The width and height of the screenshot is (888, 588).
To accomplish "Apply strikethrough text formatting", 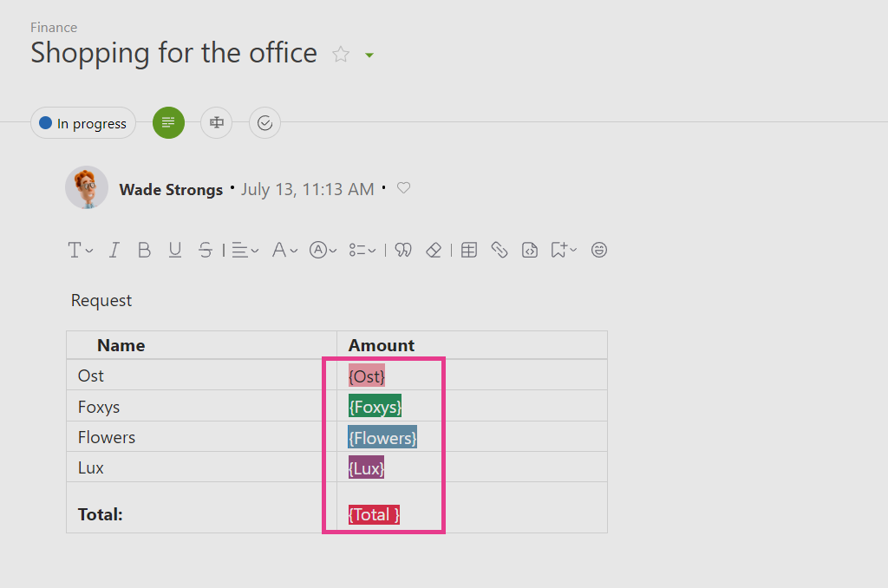I will [205, 250].
